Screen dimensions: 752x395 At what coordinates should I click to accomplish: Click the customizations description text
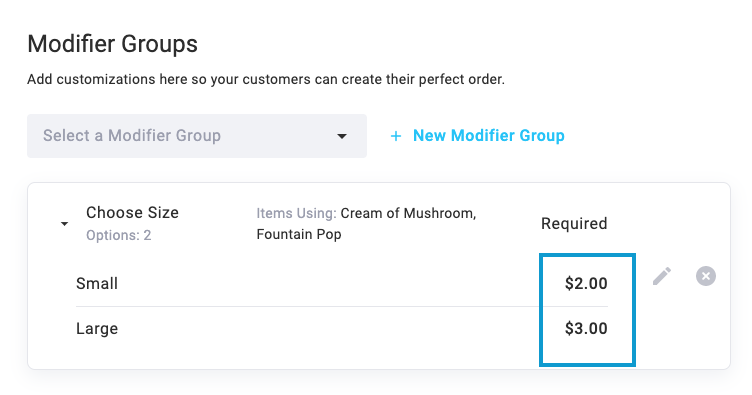pos(266,79)
